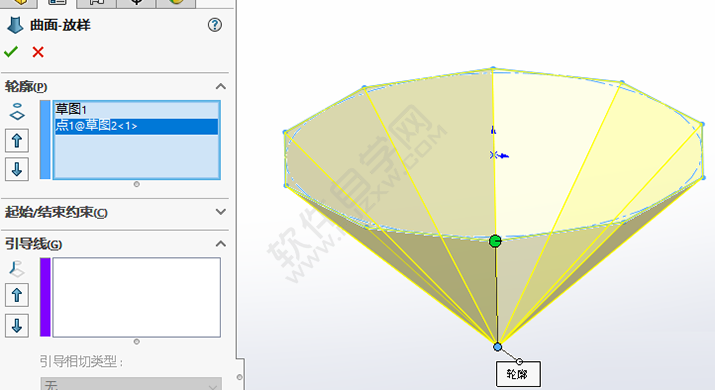Click the purple color bar of the guide curves list

(x=45, y=297)
